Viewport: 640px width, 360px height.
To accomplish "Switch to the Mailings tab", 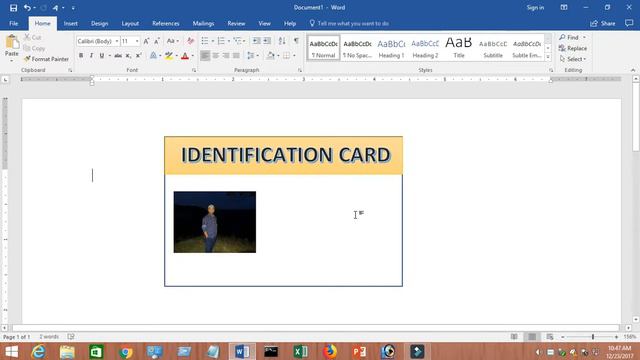I will (x=203, y=24).
